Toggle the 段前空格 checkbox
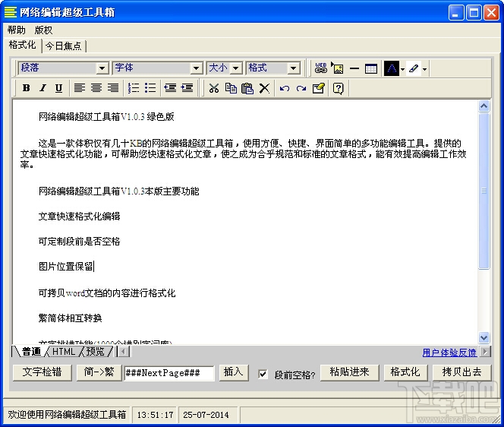The width and height of the screenshot is (504, 427). click(x=263, y=374)
